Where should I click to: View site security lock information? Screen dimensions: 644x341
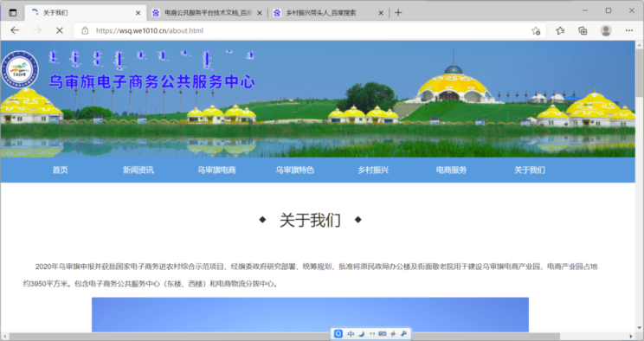85,30
